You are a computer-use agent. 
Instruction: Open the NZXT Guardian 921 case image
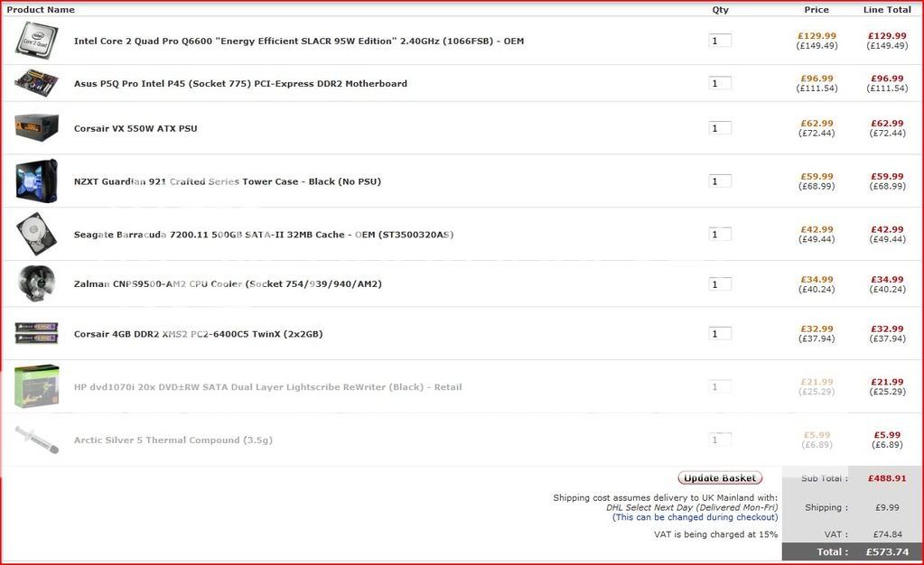tap(36, 181)
